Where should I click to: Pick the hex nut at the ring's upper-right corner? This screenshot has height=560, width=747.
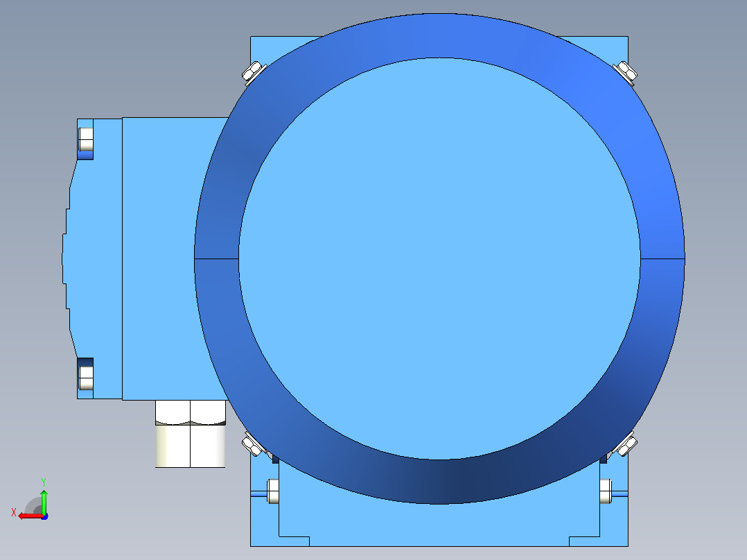[x=626, y=72]
